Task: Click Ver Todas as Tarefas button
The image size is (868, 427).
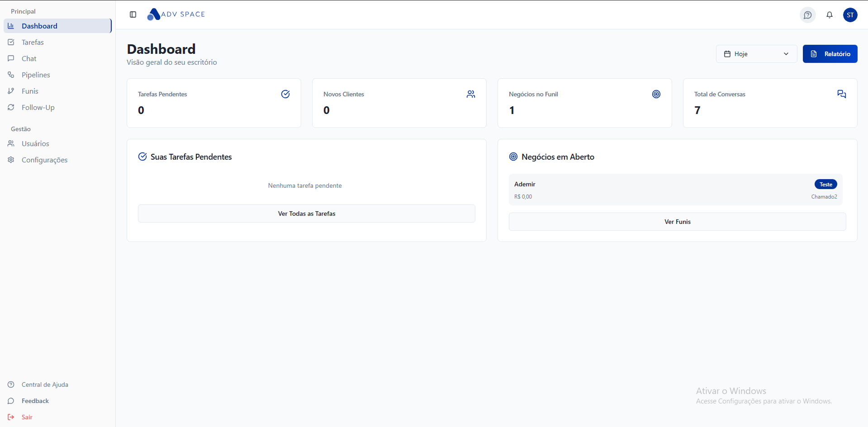Action: point(307,213)
